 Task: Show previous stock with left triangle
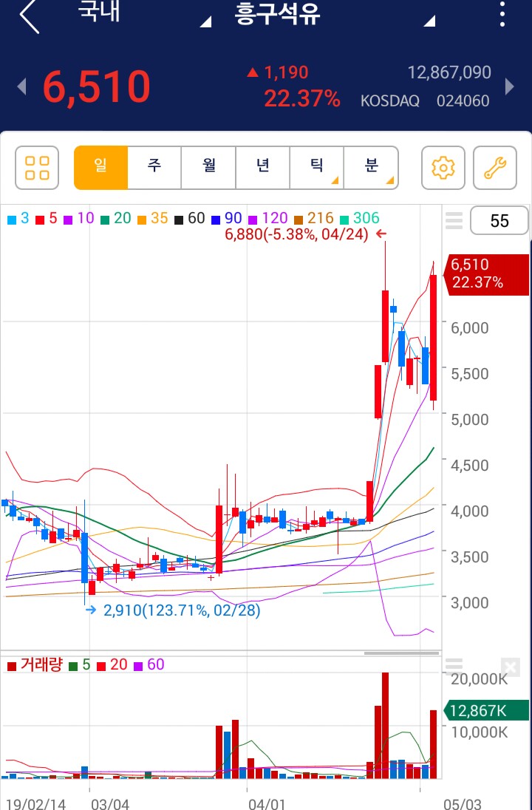click(21, 86)
